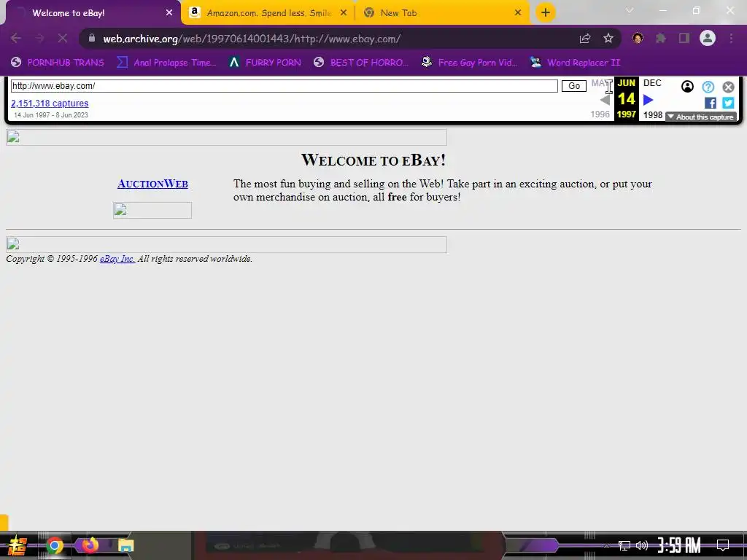Image resolution: width=747 pixels, height=560 pixels.
Task: Open the BEST OF HORRO... bookmark
Action: coord(360,63)
